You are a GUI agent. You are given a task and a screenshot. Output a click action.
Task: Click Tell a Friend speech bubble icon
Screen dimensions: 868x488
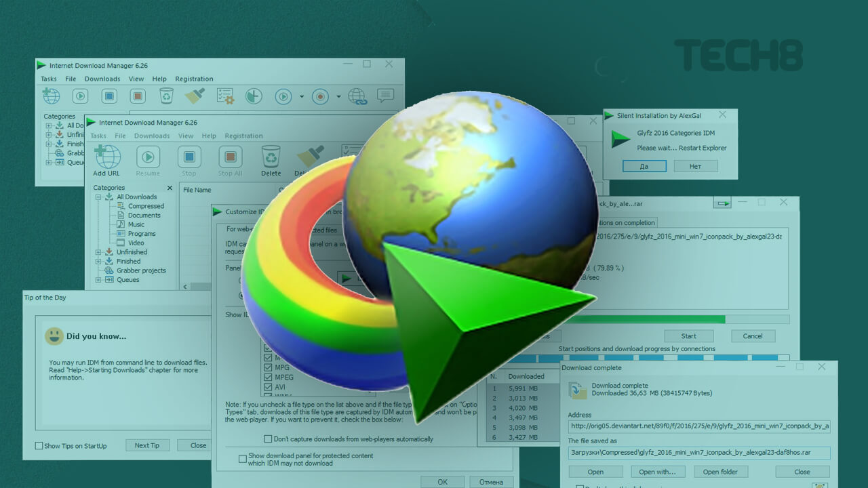(x=385, y=96)
